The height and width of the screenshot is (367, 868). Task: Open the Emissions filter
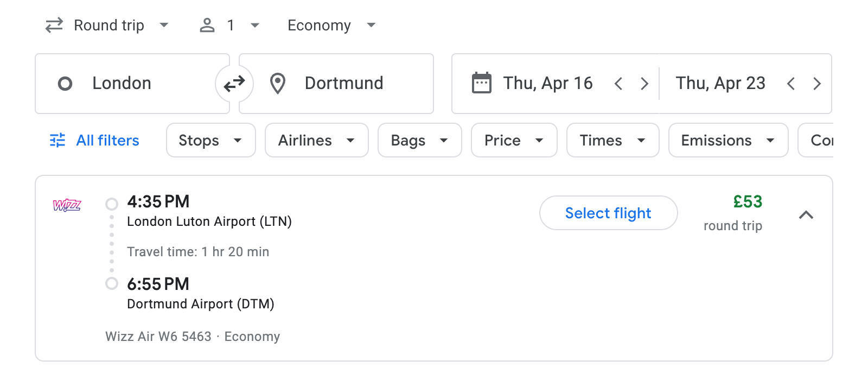click(x=727, y=140)
